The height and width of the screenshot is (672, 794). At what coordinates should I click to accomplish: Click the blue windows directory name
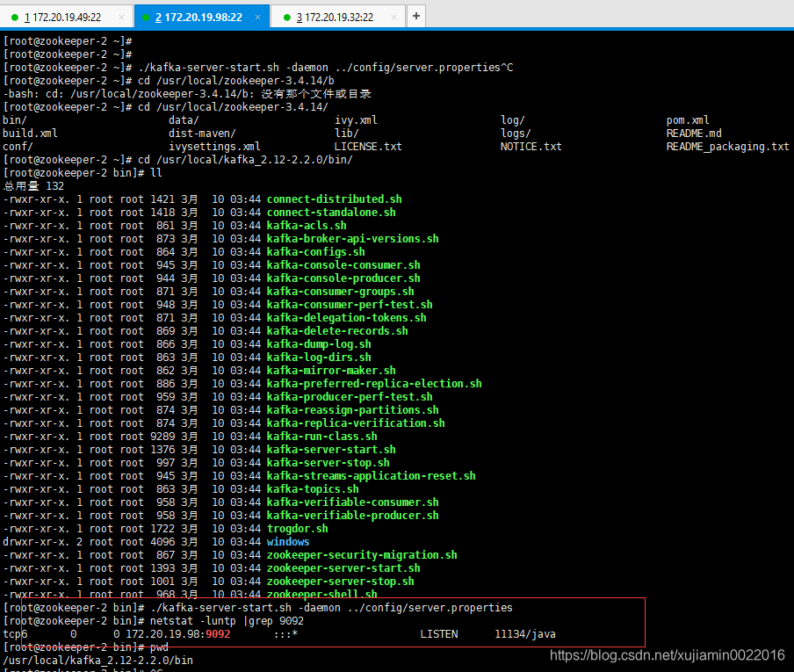pos(288,541)
